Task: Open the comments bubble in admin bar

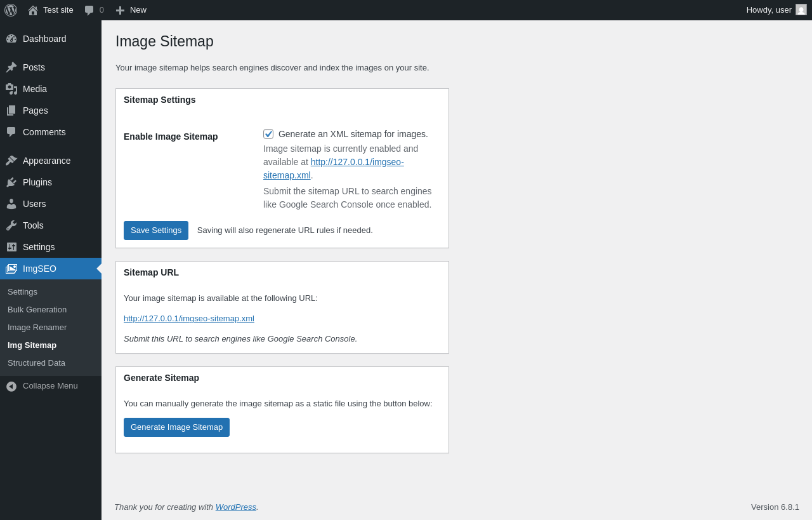Action: (x=89, y=10)
